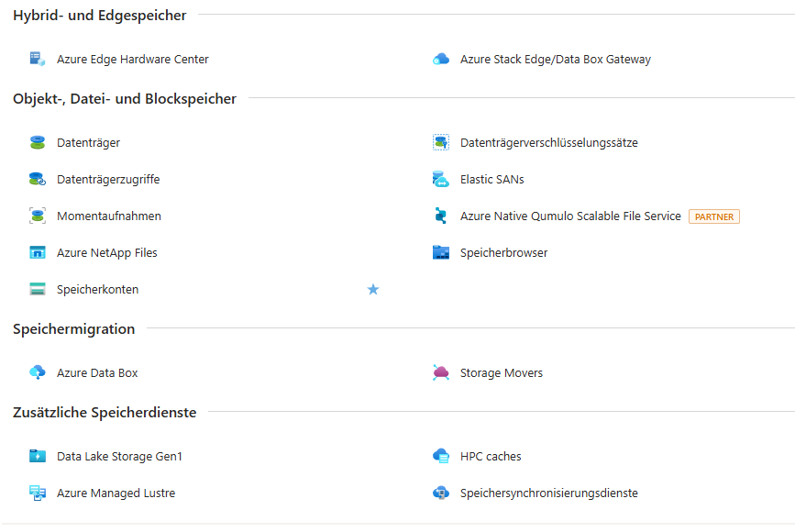Screen dimensions: 795x532
Task: Select the Azure Edge Hardware Center icon
Action: tap(37, 59)
